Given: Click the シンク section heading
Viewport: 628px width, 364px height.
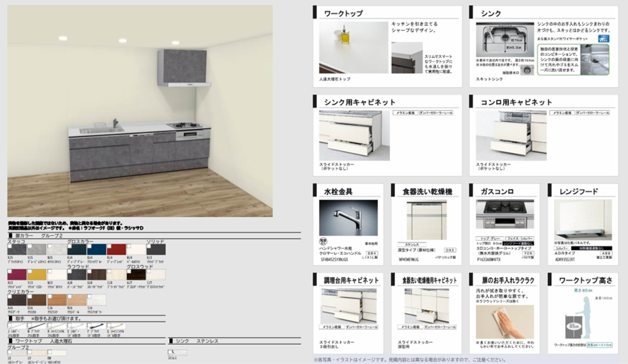Looking at the screenshot, I should 491,13.
